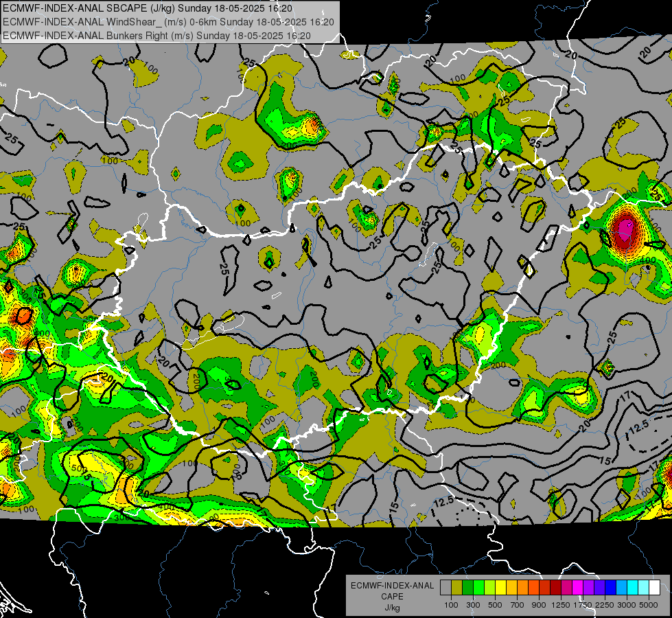672x618 pixels.
Task: Click the legend tick label 3000
Action: tap(627, 605)
